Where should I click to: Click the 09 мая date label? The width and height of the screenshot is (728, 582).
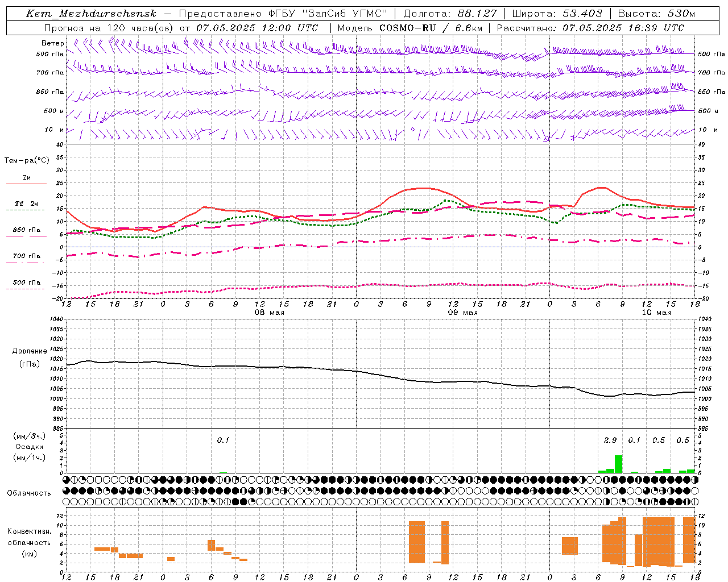pos(463,313)
